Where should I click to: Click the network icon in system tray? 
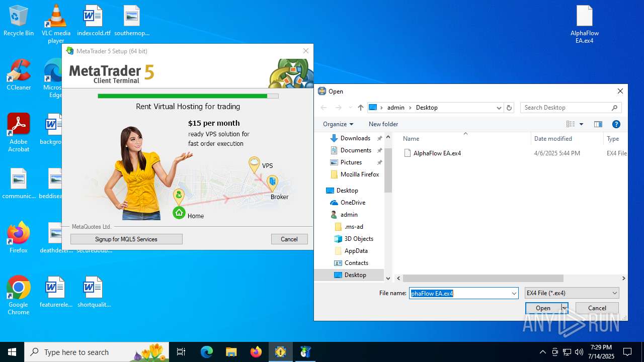pos(567,352)
